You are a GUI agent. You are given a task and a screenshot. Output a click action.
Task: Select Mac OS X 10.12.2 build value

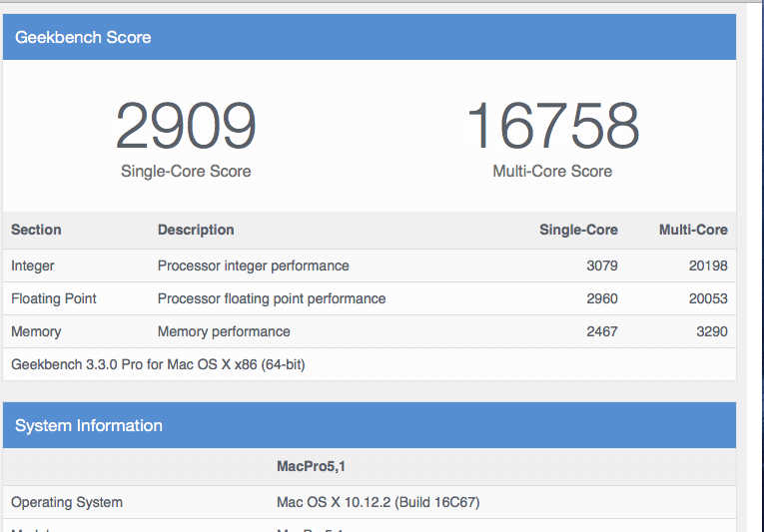point(379,502)
